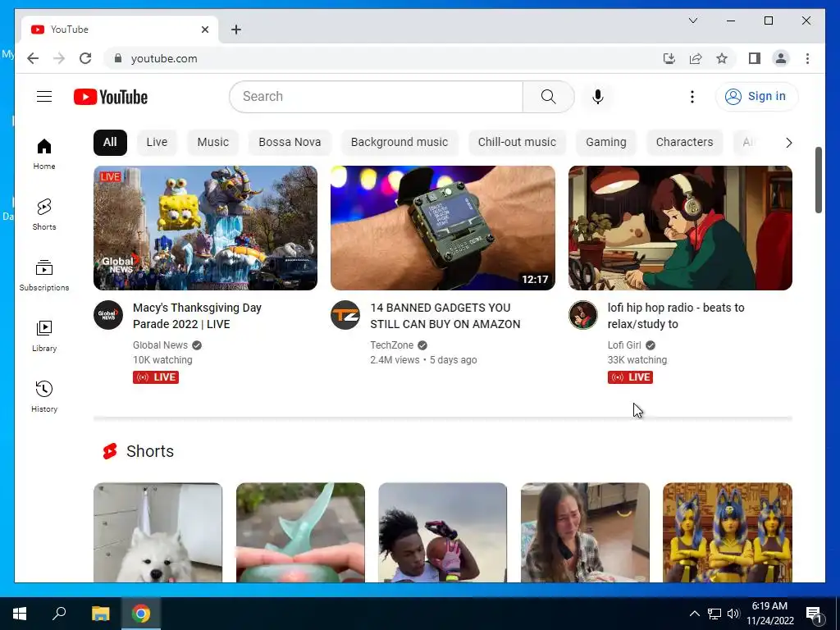Open the white dog Short

(157, 532)
